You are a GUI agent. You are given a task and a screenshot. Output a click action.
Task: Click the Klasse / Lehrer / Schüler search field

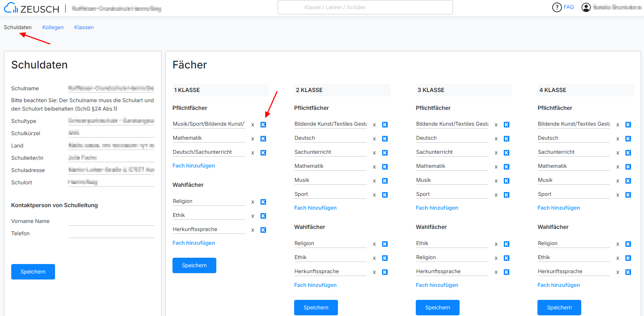click(x=365, y=7)
